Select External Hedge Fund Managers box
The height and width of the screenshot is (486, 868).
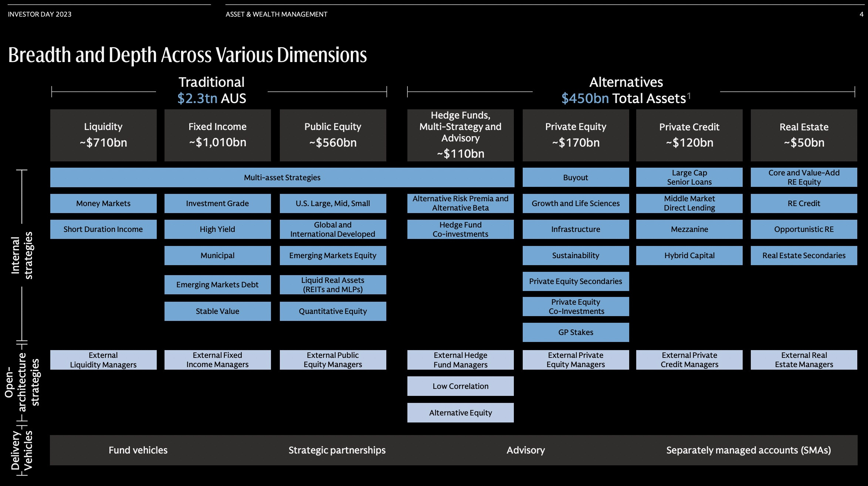[460, 360]
